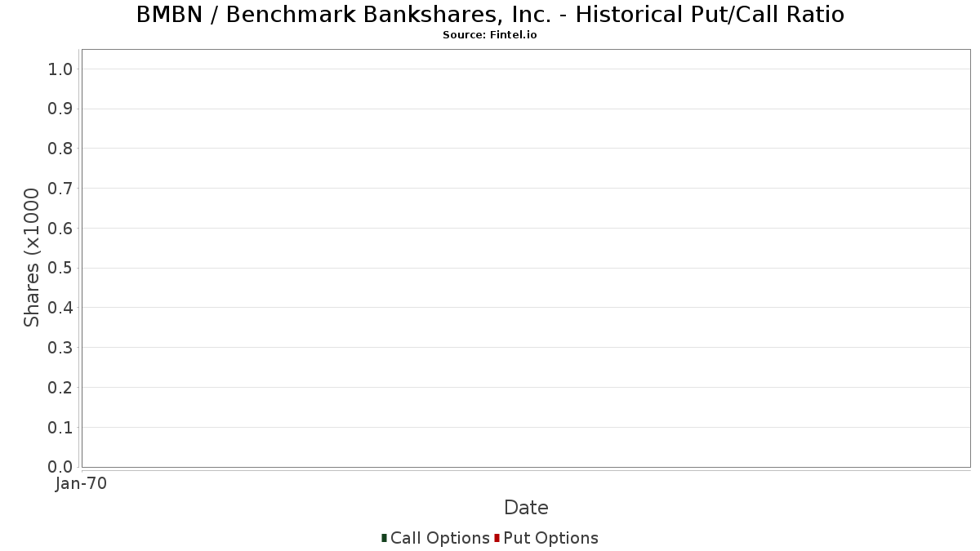Image resolution: width=980 pixels, height=551 pixels.
Task: Toggle the Call Options legend label
Action: [439, 538]
